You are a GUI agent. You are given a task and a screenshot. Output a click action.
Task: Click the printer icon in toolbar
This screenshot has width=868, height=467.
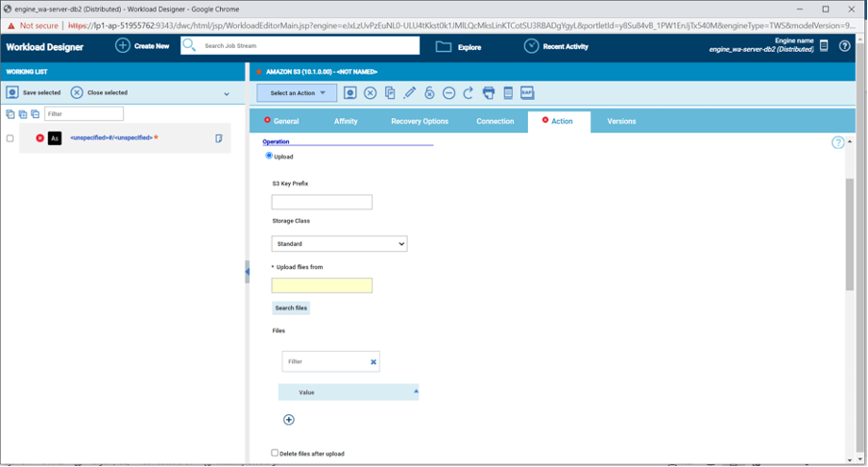coord(488,93)
